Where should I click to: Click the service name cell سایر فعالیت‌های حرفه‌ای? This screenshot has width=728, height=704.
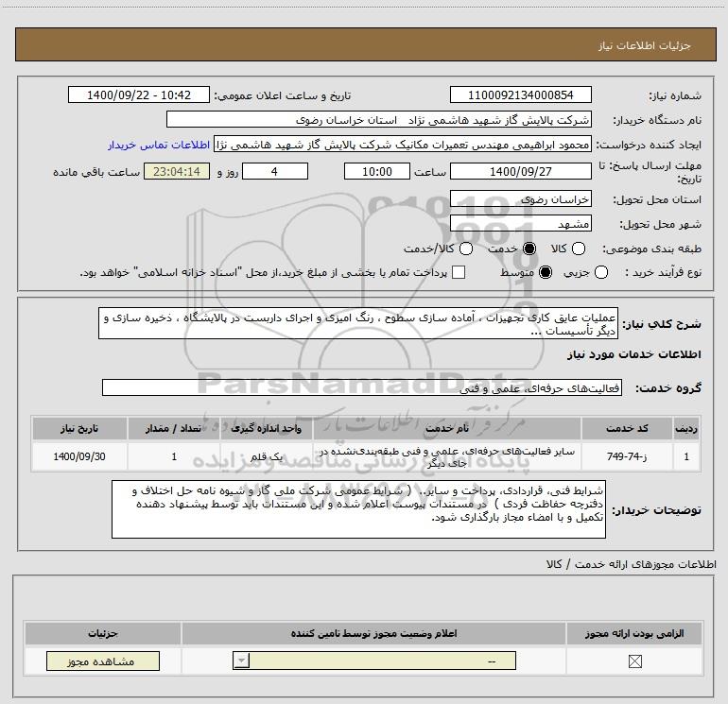click(x=446, y=456)
